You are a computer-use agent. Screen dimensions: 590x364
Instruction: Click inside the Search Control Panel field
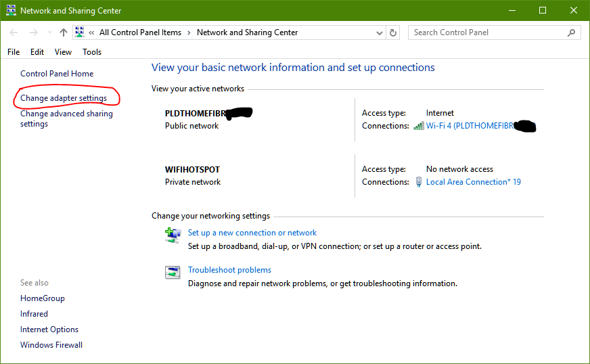coord(487,32)
